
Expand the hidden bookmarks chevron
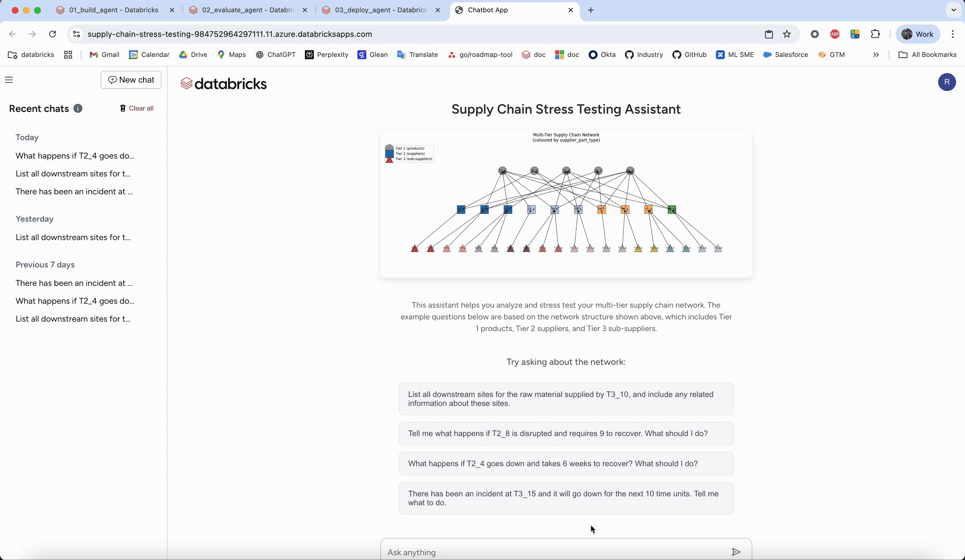876,55
